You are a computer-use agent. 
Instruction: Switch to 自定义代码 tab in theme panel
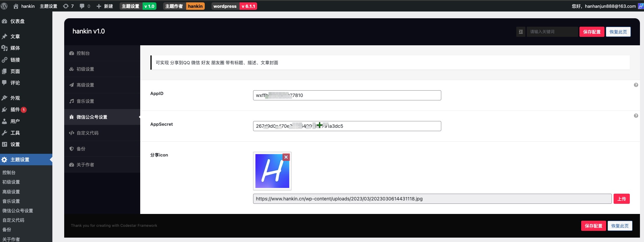(x=102, y=133)
